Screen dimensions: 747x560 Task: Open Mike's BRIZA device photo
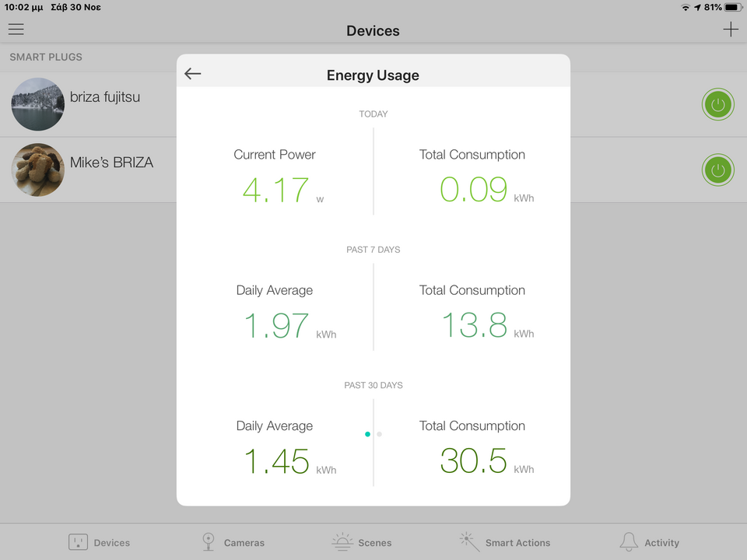click(37, 170)
